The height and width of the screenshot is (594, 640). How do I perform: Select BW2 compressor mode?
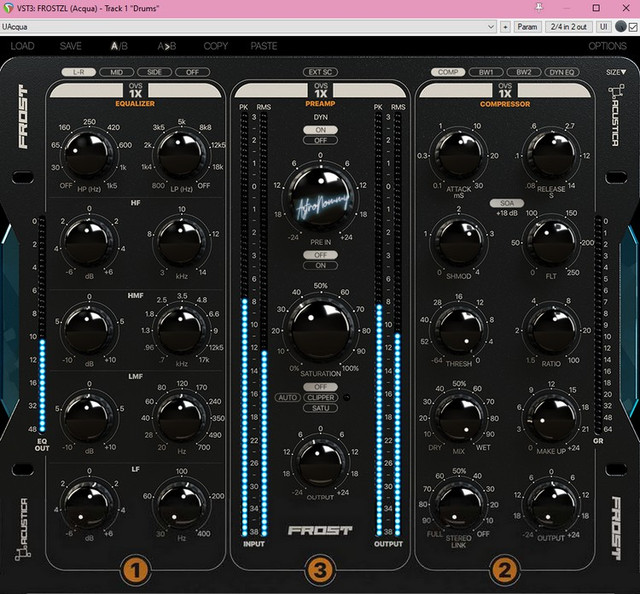tap(524, 72)
